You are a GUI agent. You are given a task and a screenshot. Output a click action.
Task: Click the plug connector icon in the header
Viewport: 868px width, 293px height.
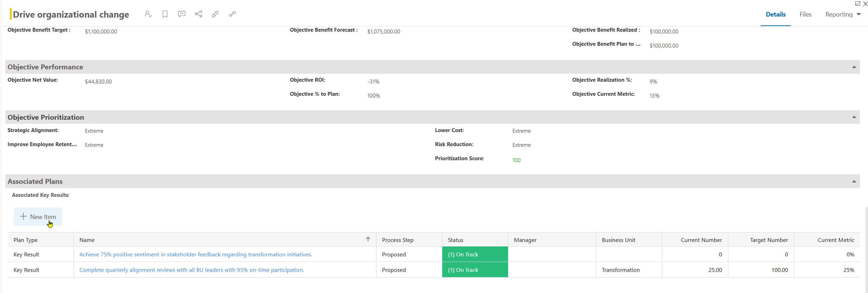click(x=215, y=14)
